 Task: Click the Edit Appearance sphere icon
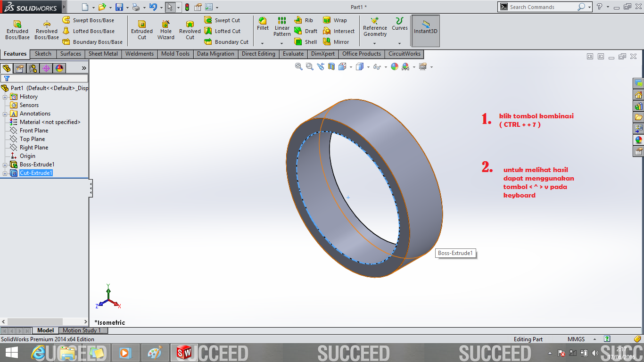[x=395, y=67]
